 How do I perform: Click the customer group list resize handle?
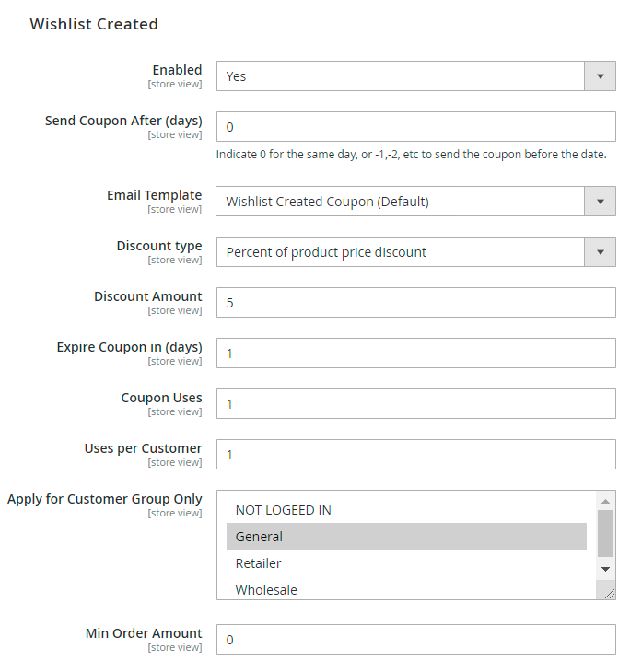coord(609,594)
